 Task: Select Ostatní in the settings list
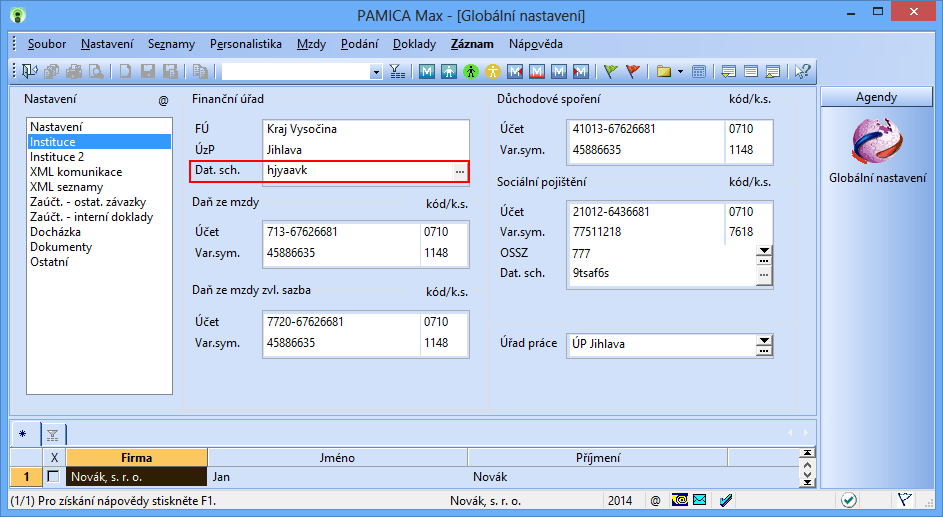pos(99,262)
